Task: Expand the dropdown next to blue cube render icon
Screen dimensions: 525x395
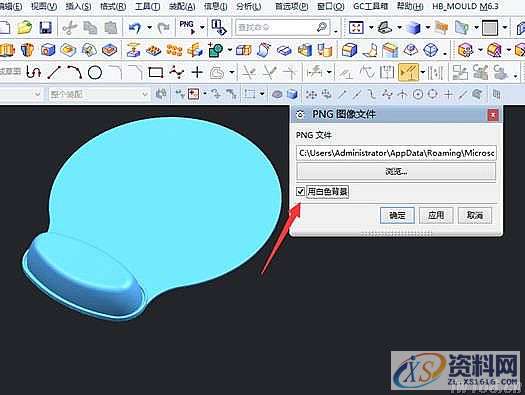Action: 428,28
